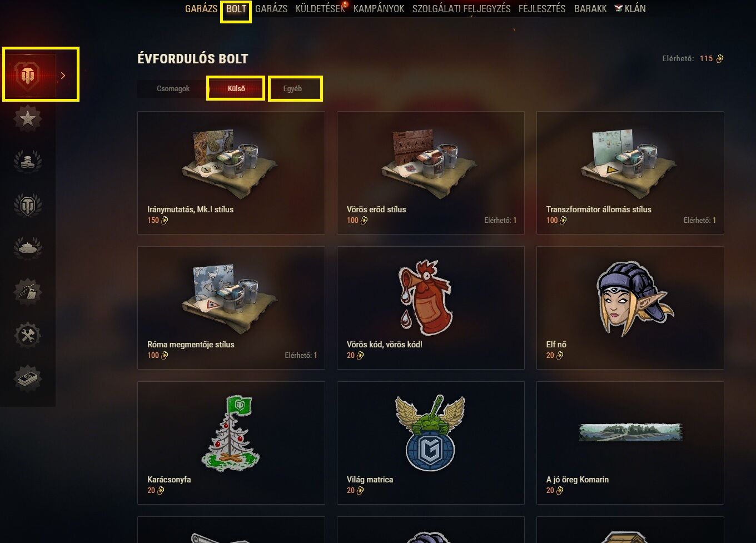Switch to the Egyéb tab
Screen dimensions: 756x543
tap(293, 88)
